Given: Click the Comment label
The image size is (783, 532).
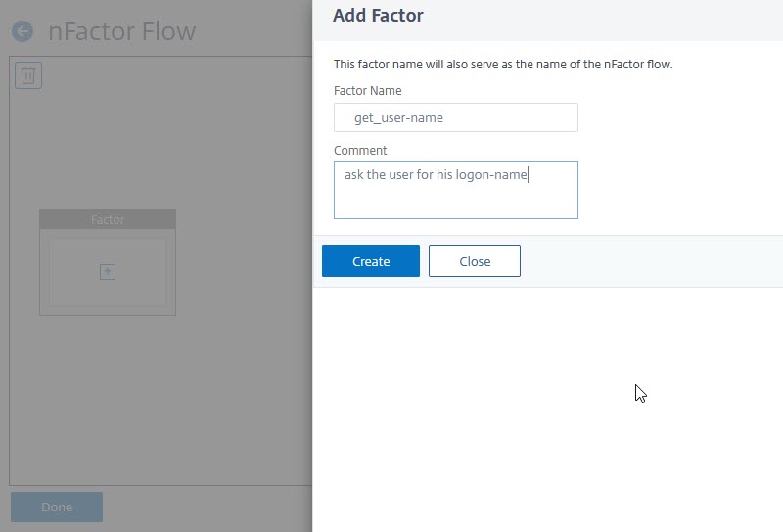Looking at the screenshot, I should 360,151.
